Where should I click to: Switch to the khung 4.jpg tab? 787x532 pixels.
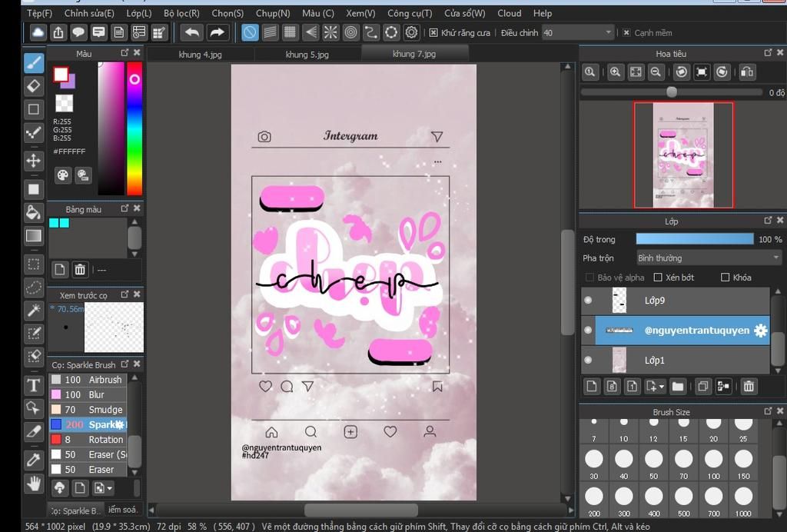pyautogui.click(x=201, y=55)
